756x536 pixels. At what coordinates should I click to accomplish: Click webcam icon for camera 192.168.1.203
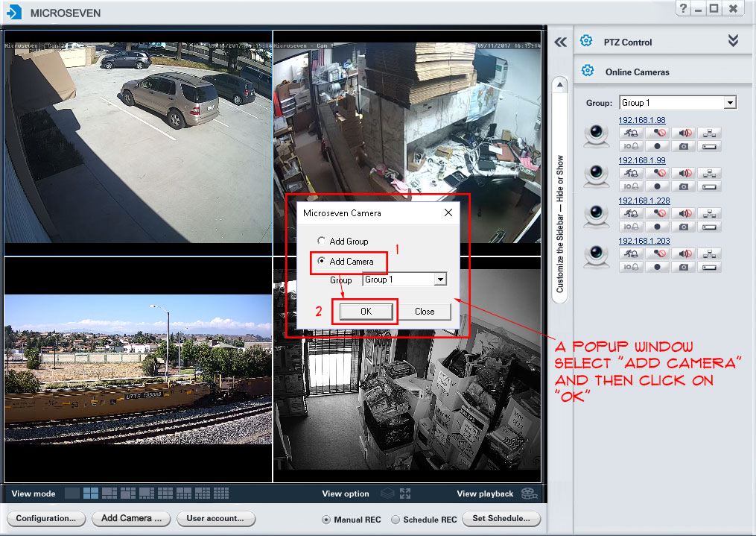click(597, 256)
